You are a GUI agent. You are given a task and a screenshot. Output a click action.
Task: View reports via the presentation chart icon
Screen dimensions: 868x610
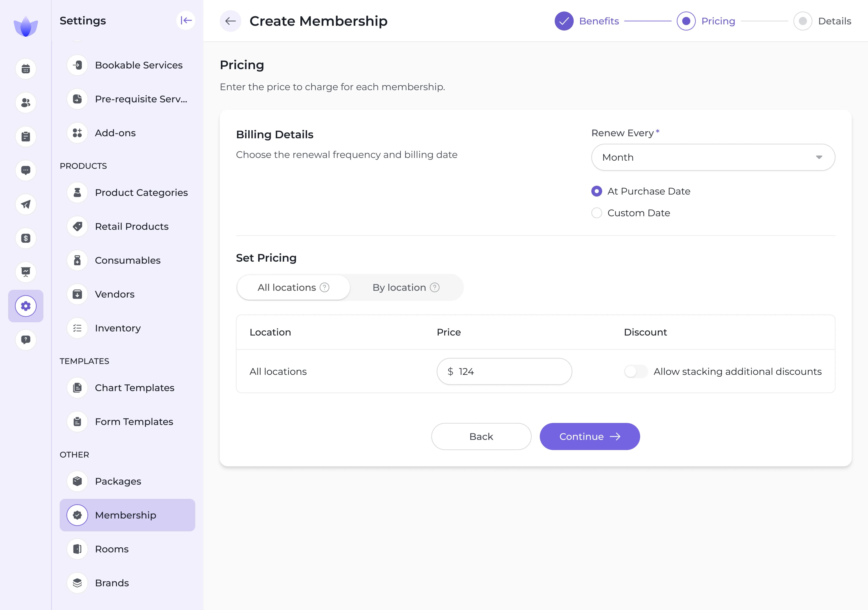[25, 272]
